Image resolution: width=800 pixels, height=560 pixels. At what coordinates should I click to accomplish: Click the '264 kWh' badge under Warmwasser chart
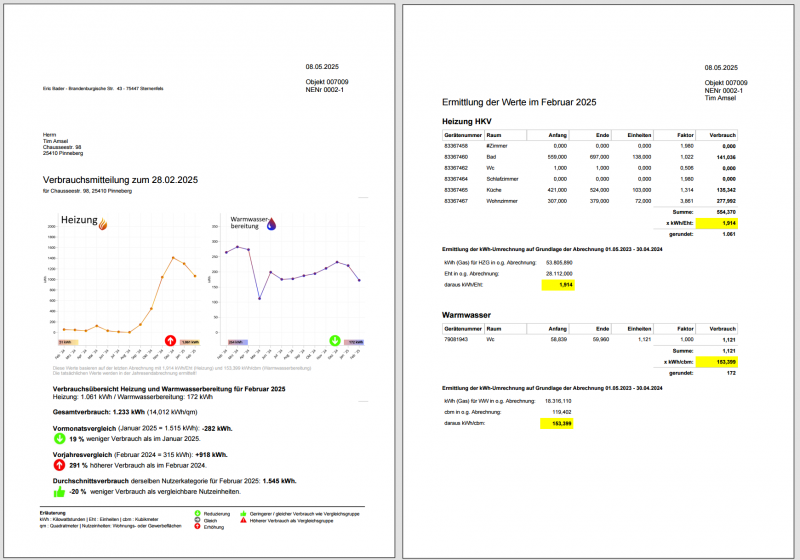point(237,342)
